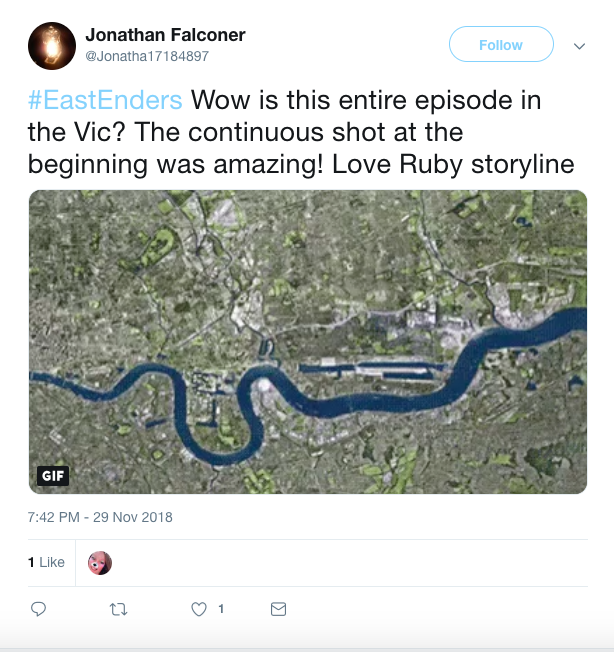Play the London satellite map GIF

(308, 342)
